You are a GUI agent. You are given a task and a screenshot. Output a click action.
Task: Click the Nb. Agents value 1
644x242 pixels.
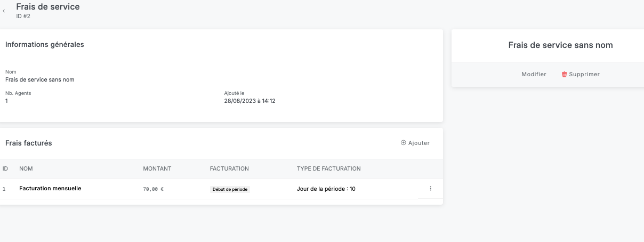[x=7, y=100]
